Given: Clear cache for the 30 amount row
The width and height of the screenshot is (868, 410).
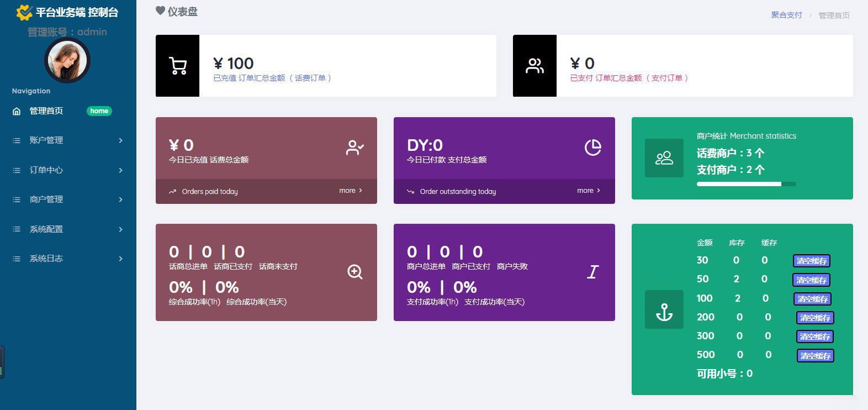Looking at the screenshot, I should (812, 261).
